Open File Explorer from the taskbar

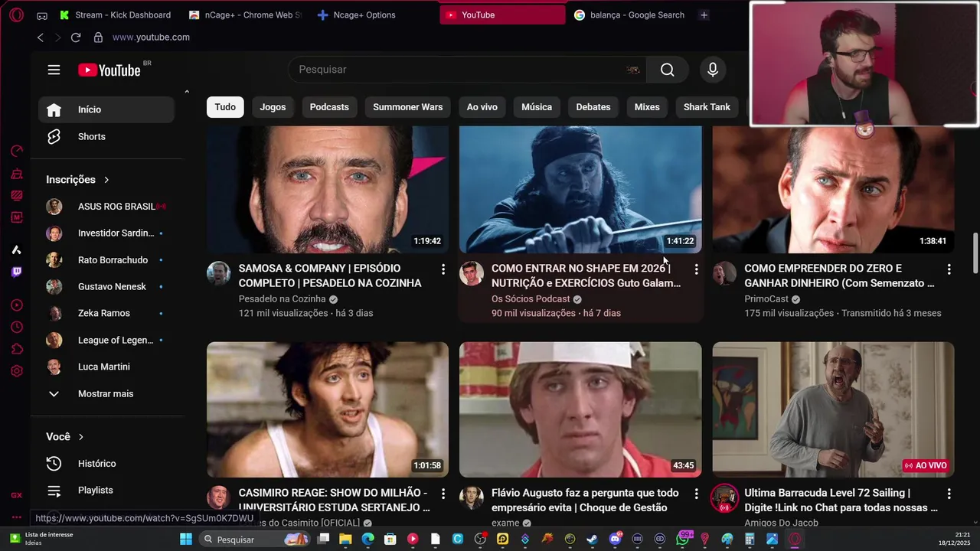pyautogui.click(x=345, y=540)
